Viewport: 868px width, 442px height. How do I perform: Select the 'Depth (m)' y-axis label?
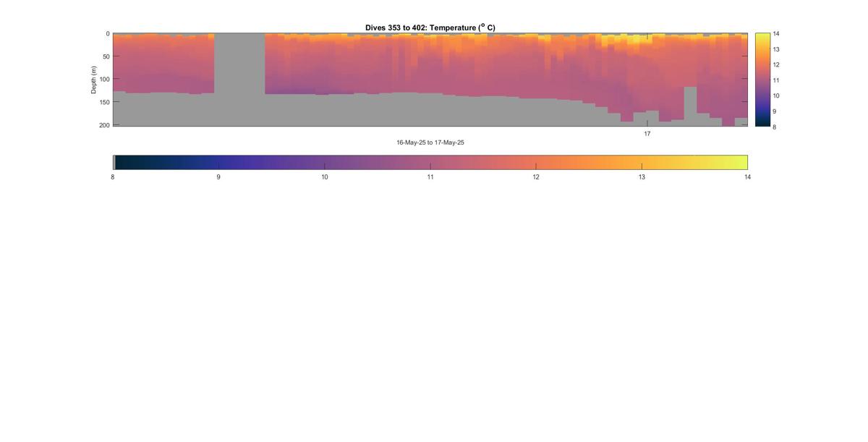click(93, 80)
